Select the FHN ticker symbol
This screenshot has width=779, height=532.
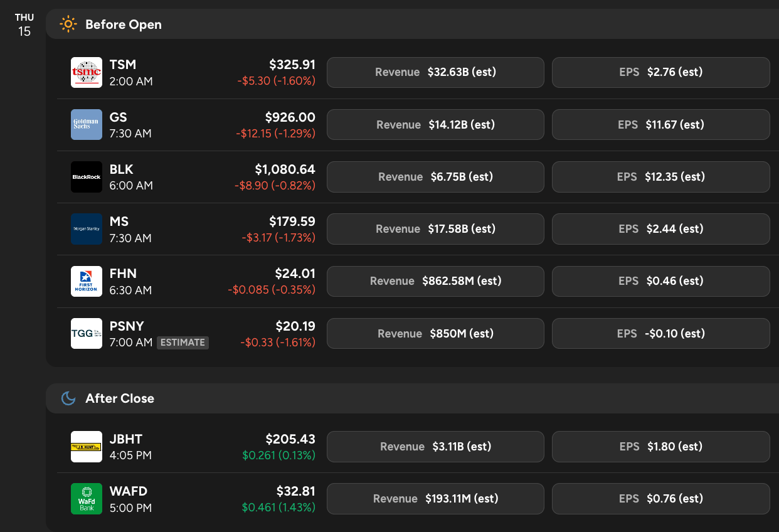(x=123, y=274)
